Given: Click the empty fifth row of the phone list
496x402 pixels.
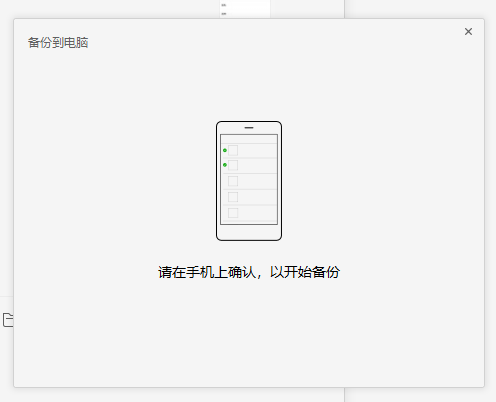Looking at the screenshot, I should (249, 213).
